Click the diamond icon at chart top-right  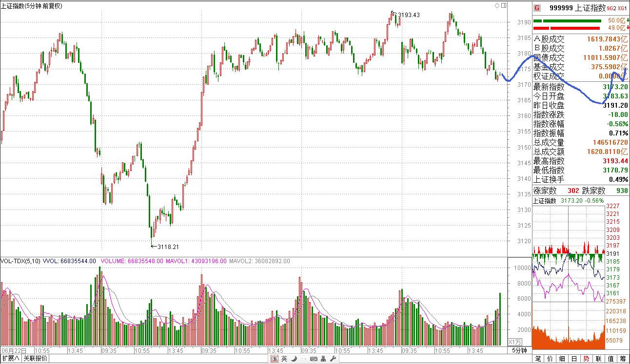(497, 6)
